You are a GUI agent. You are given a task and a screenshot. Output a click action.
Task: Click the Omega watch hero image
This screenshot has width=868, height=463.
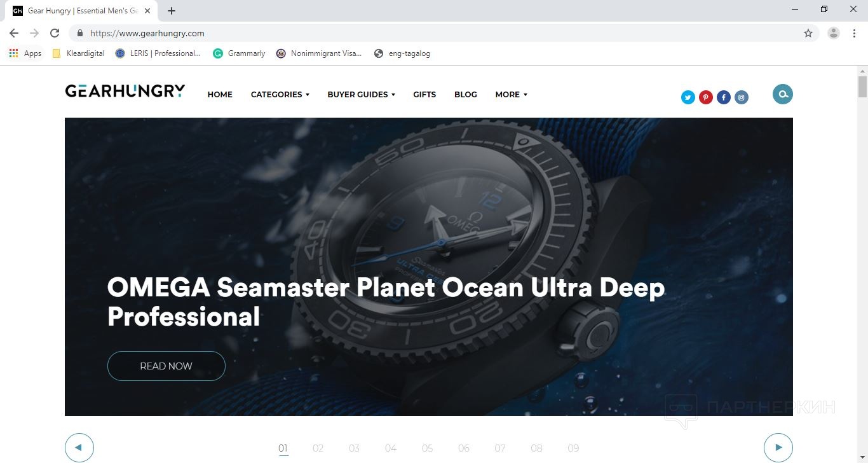(429, 266)
